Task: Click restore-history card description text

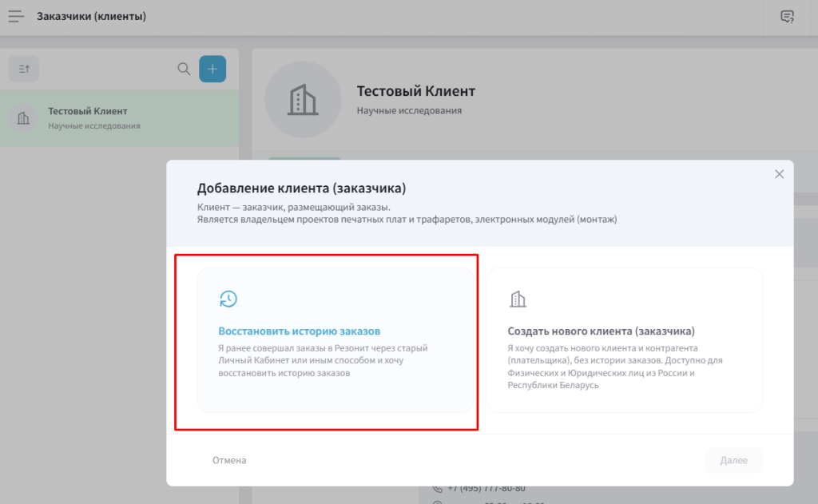Action: (x=324, y=360)
